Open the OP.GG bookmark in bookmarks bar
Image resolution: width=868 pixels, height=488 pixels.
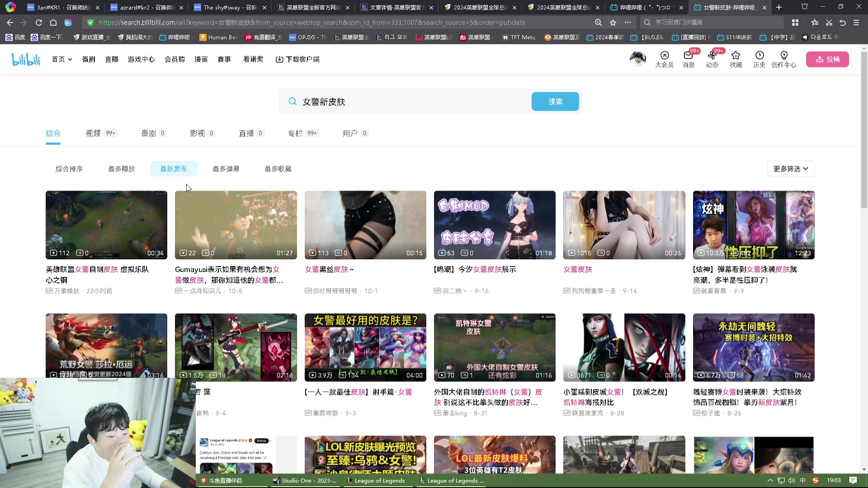coord(307,37)
